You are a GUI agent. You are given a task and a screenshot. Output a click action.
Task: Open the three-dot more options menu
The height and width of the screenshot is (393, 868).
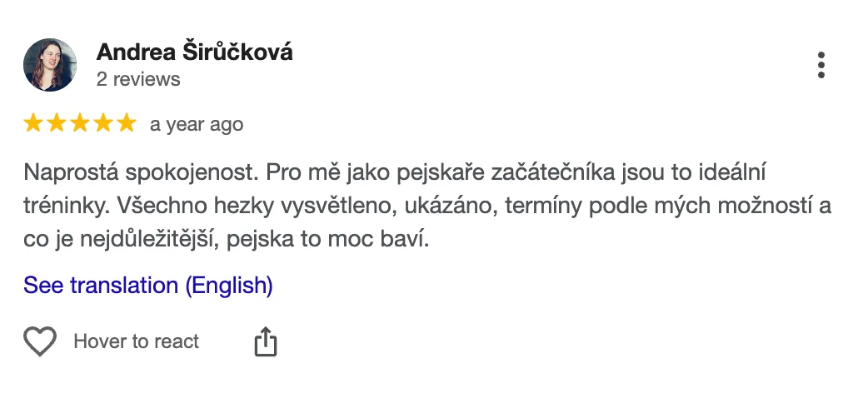821,65
